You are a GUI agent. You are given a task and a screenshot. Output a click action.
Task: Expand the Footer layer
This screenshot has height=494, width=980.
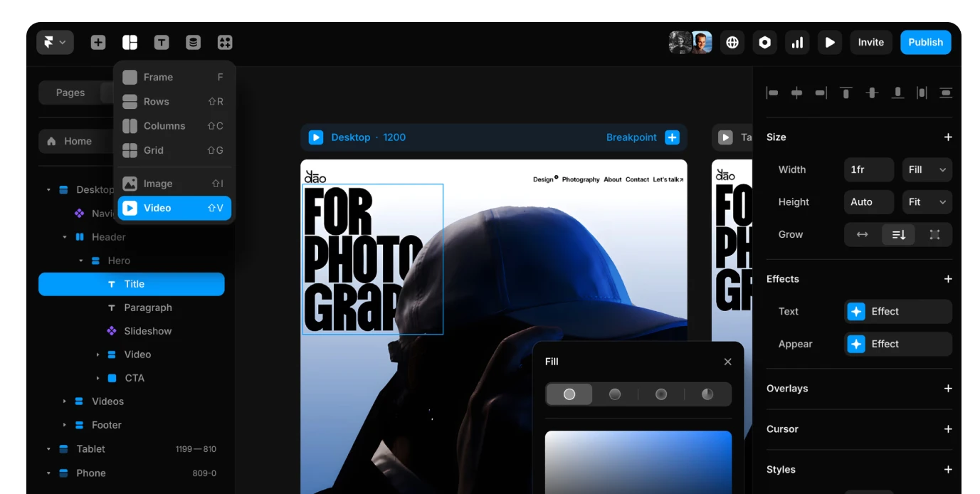click(x=64, y=425)
